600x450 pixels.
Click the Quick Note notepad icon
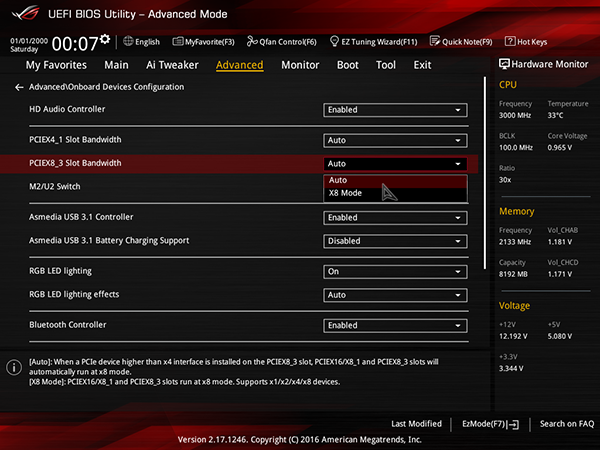[435, 41]
